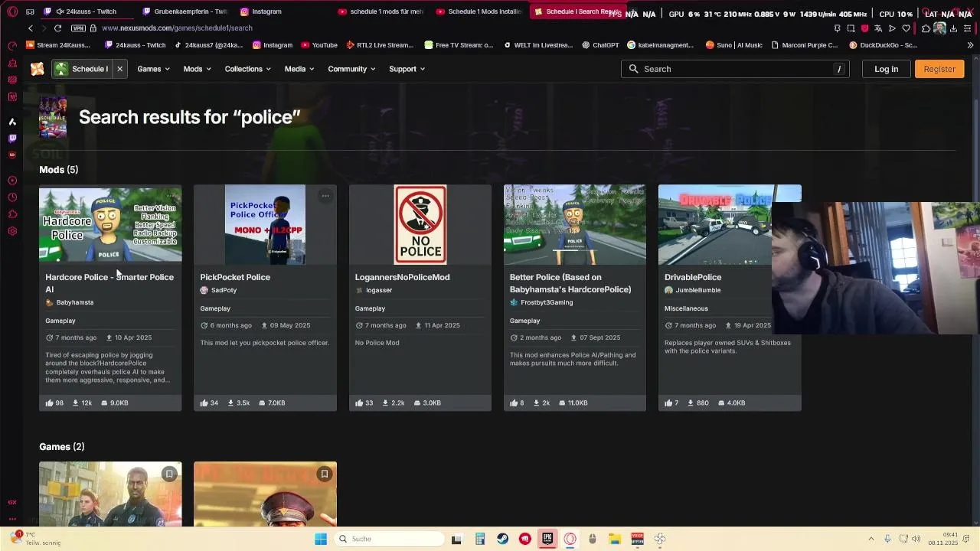The image size is (980, 551).
Task: Switch to Schedule 1 Mods Installieren tab
Action: 479,11
